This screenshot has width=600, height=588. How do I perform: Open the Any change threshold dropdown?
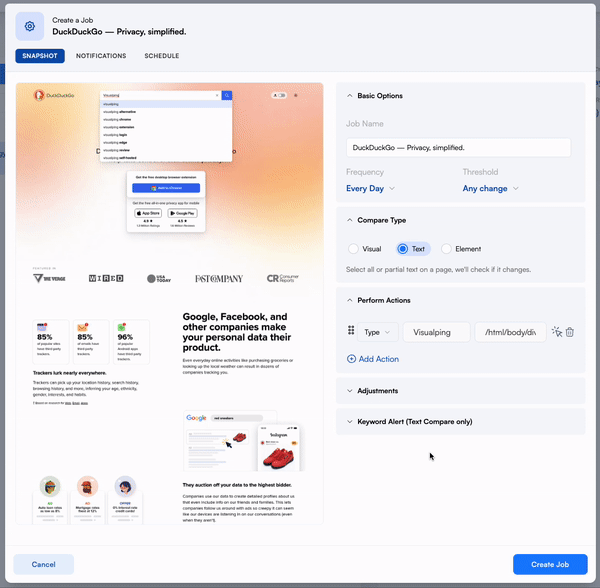point(490,189)
